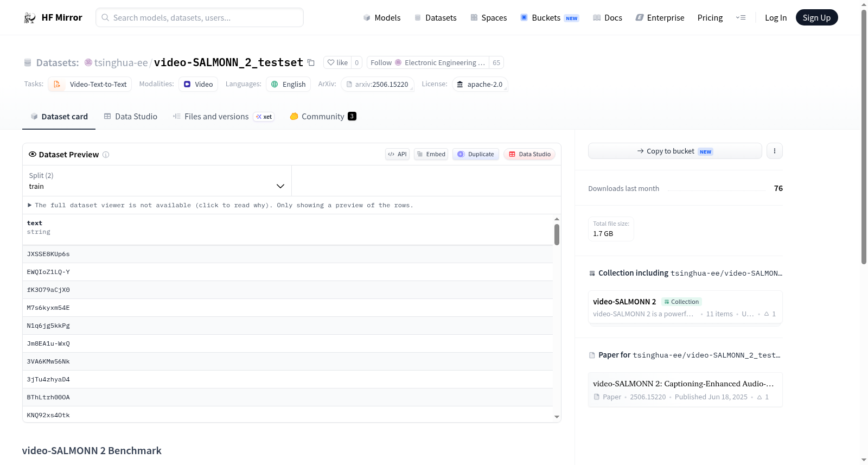Click the Duplicate button
Image resolution: width=868 pixels, height=465 pixels.
[476, 154]
